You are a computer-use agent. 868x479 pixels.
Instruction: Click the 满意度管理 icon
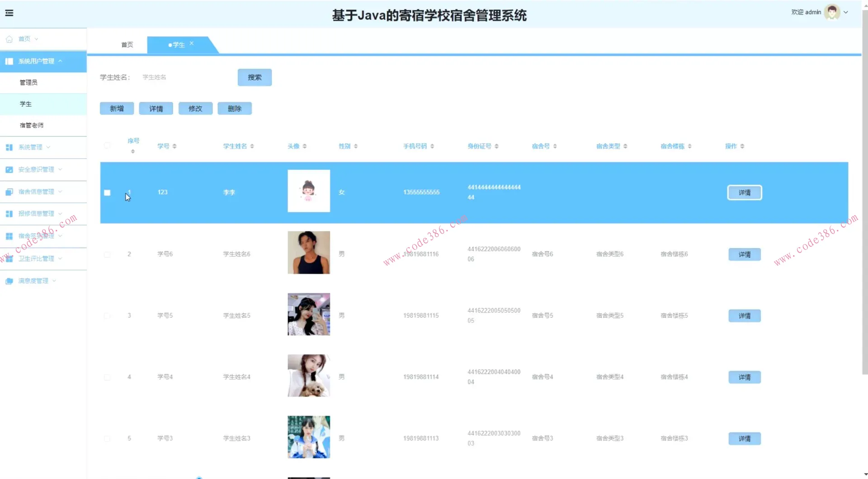(9, 281)
